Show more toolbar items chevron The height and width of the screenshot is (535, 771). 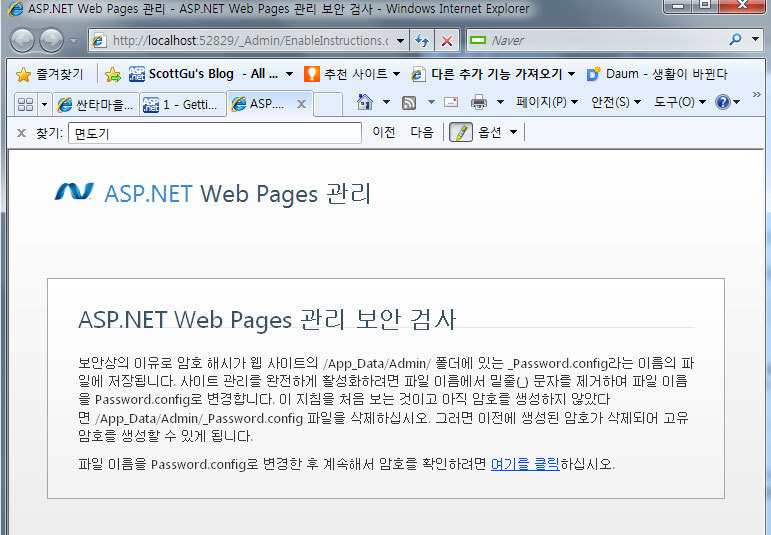pyautogui.click(x=757, y=94)
